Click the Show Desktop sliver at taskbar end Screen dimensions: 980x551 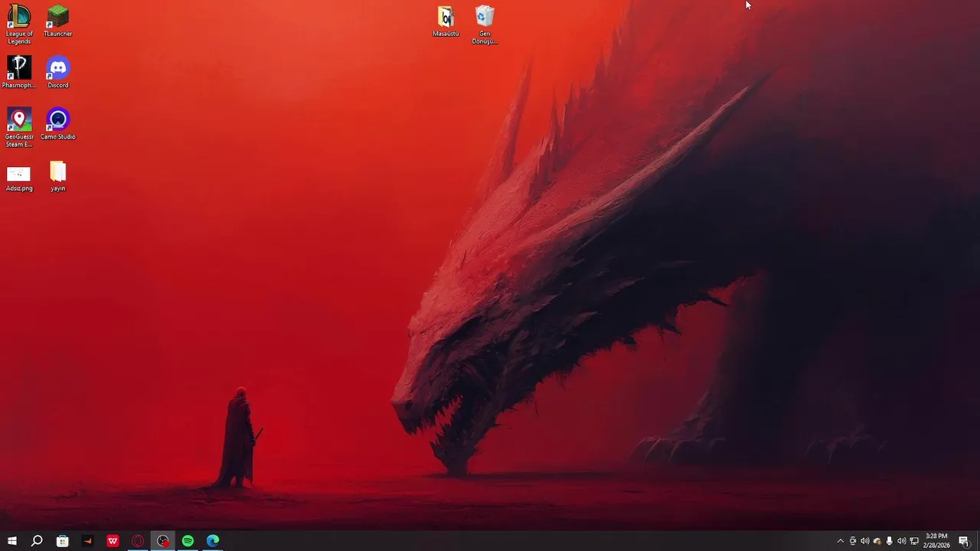(978, 541)
